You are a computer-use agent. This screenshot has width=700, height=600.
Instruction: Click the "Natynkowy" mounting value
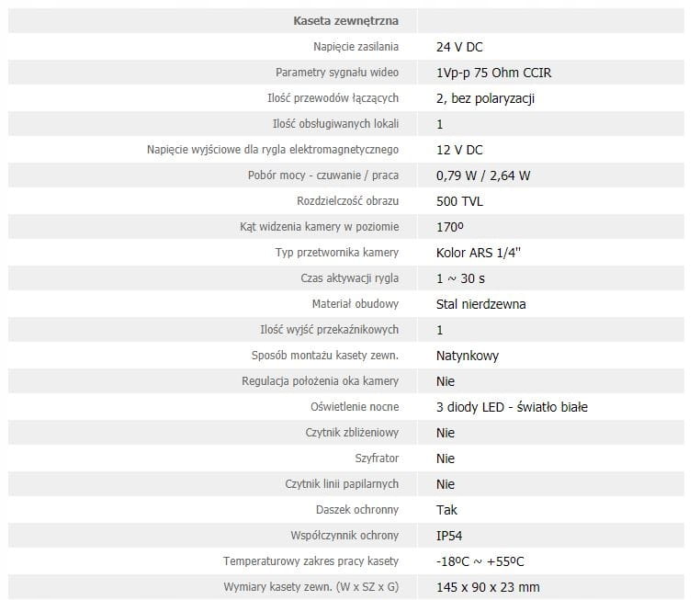[468, 355]
